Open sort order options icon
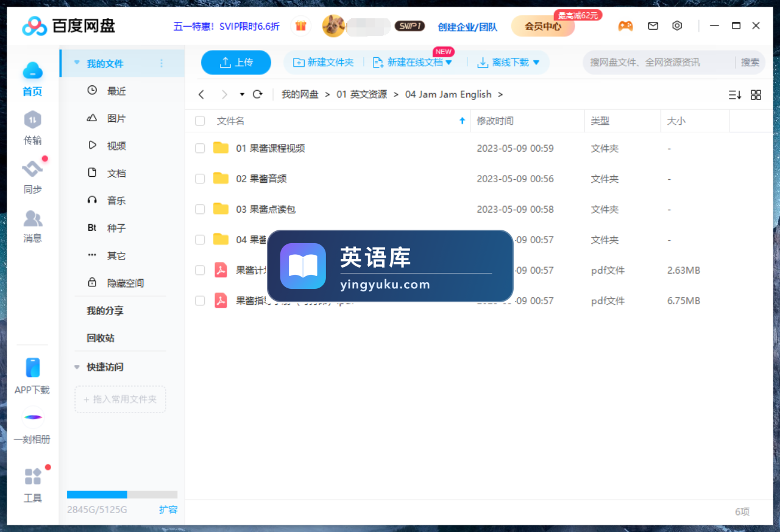The height and width of the screenshot is (532, 780). coord(734,95)
